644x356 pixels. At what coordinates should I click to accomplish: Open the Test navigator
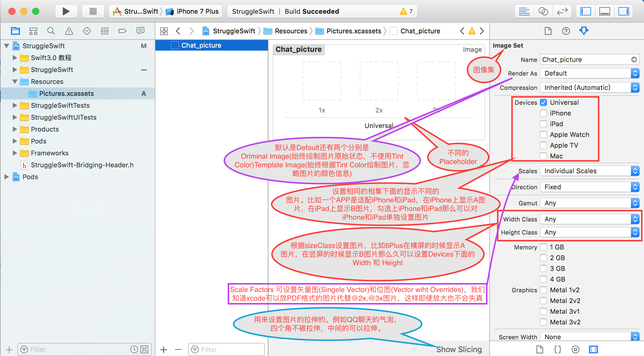point(87,31)
